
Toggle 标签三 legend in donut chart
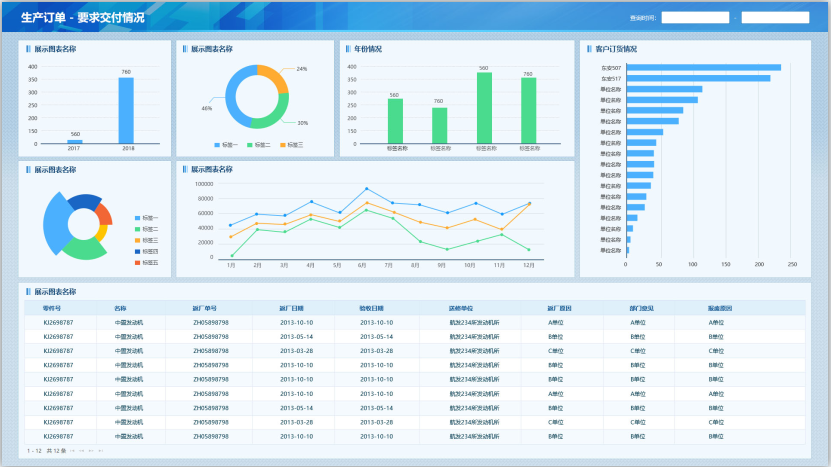[290, 145]
